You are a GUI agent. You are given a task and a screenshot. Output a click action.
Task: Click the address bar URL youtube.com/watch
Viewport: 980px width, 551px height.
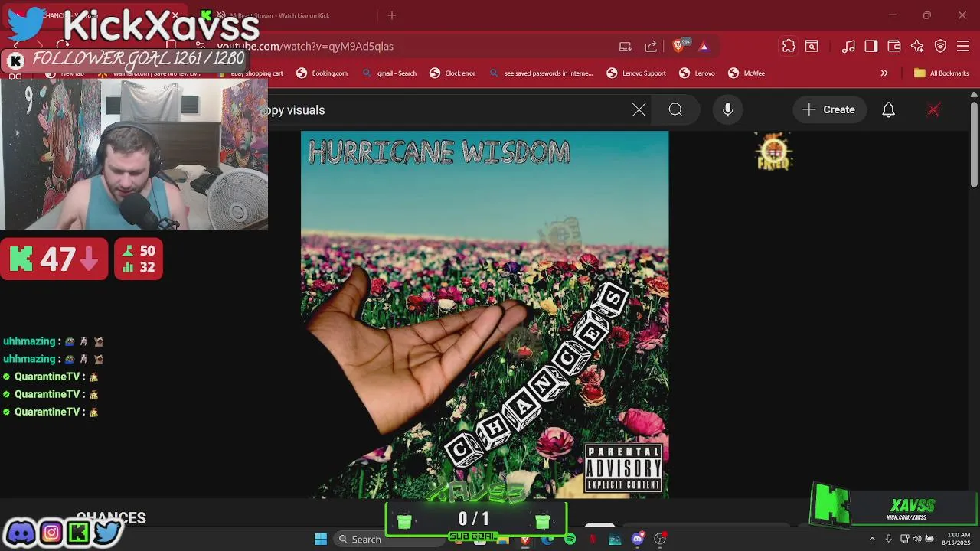[306, 47]
